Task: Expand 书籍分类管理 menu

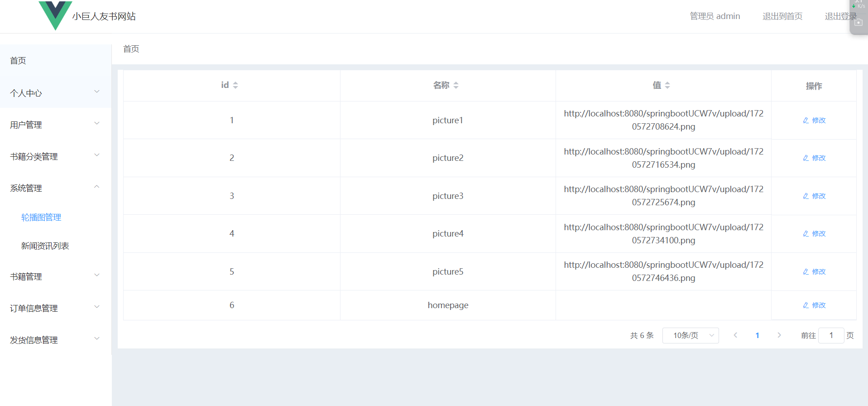Action: [56, 156]
